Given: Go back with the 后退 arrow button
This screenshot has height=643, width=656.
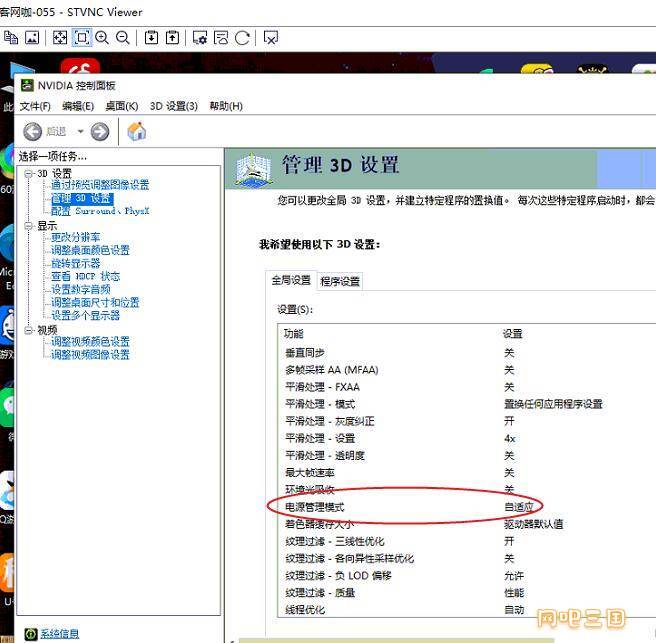Looking at the screenshot, I should [32, 132].
